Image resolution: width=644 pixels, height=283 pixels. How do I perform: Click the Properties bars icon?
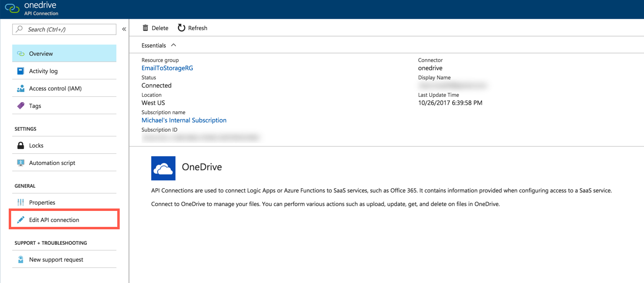(20, 203)
